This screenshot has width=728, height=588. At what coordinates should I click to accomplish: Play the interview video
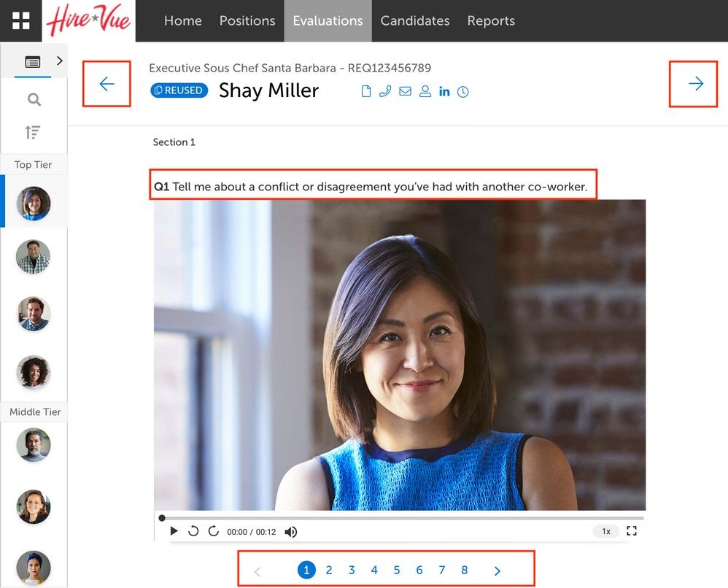pos(174,531)
